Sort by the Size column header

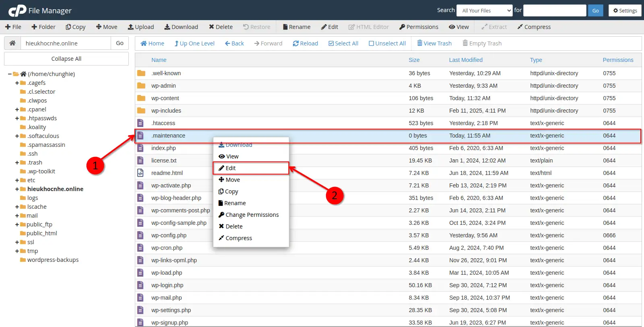click(x=414, y=60)
